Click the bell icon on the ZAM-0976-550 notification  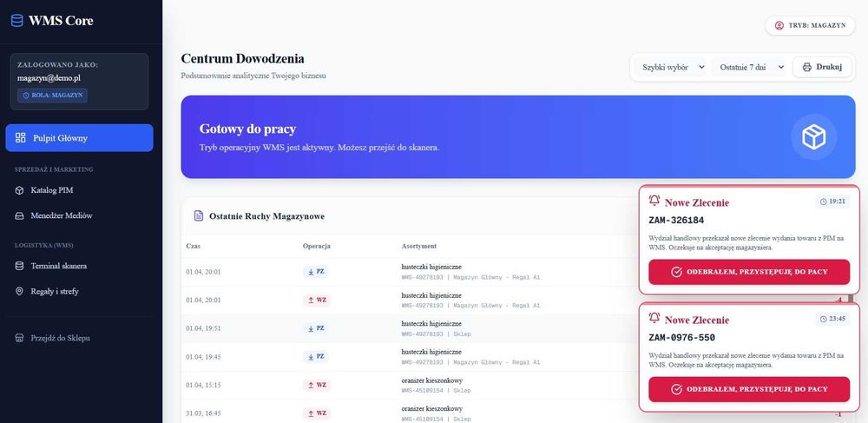[x=654, y=318]
